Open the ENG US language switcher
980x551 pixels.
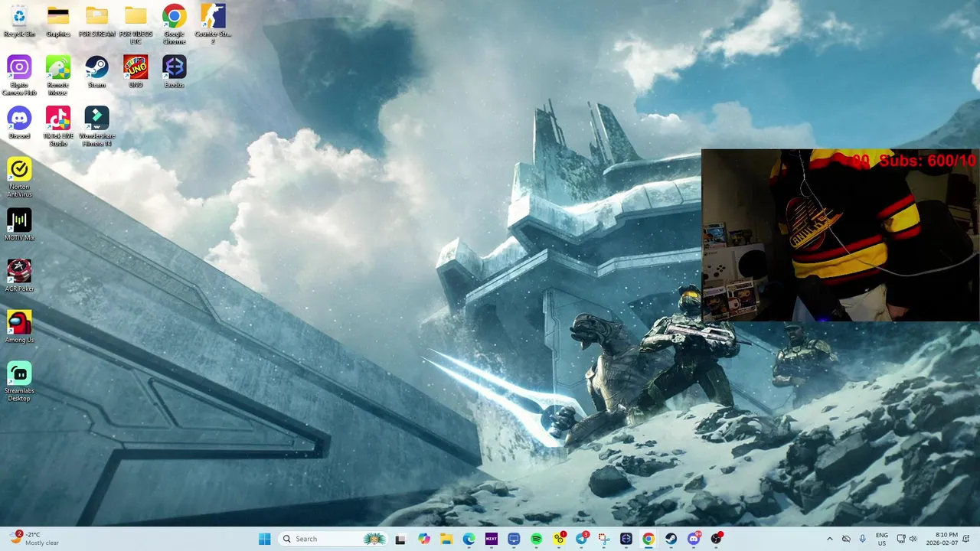click(882, 539)
